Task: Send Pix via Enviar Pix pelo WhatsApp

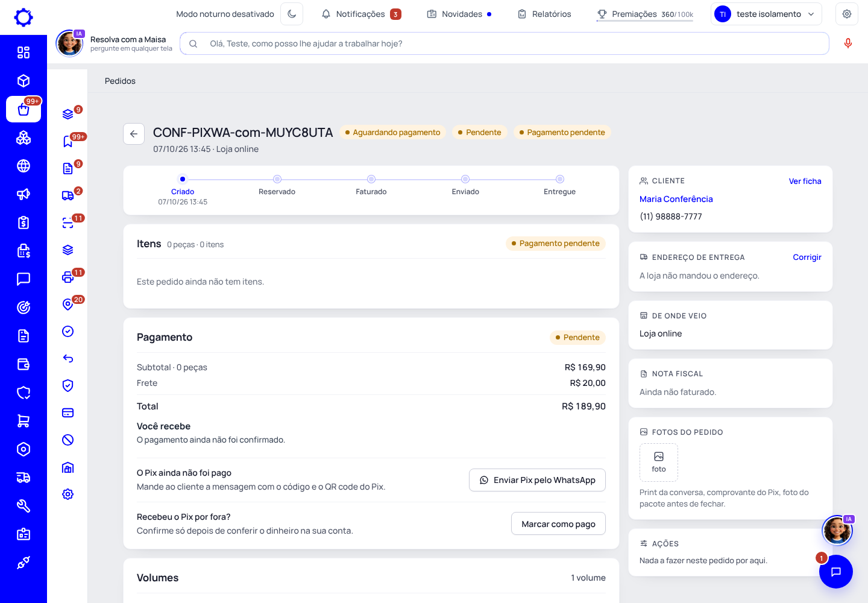Action: (537, 480)
